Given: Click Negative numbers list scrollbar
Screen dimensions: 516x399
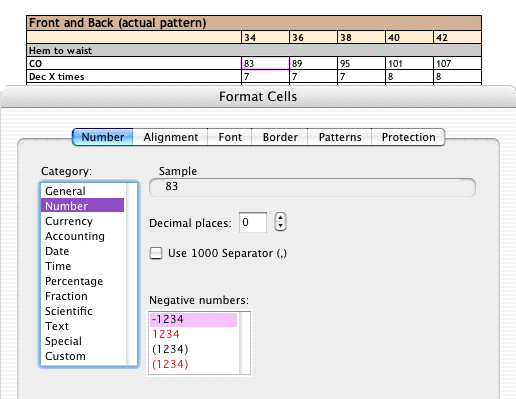Looking at the screenshot, I should pos(245,343).
